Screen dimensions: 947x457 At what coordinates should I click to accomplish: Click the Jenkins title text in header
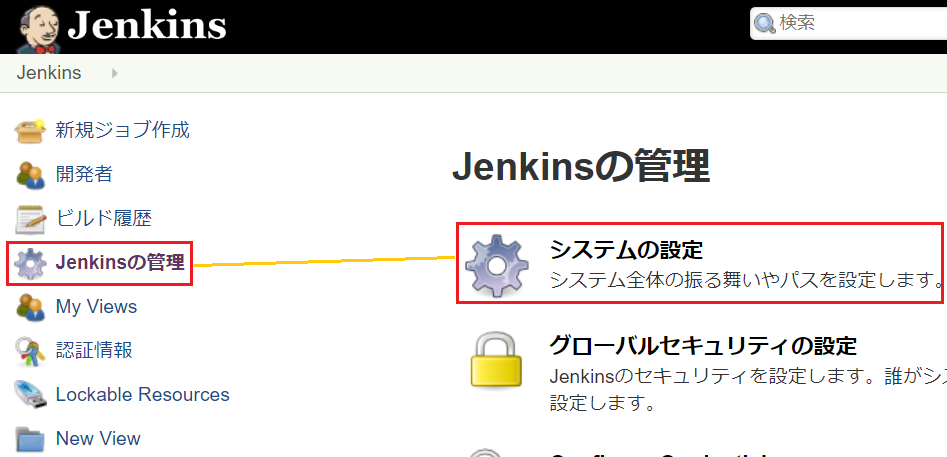147,26
